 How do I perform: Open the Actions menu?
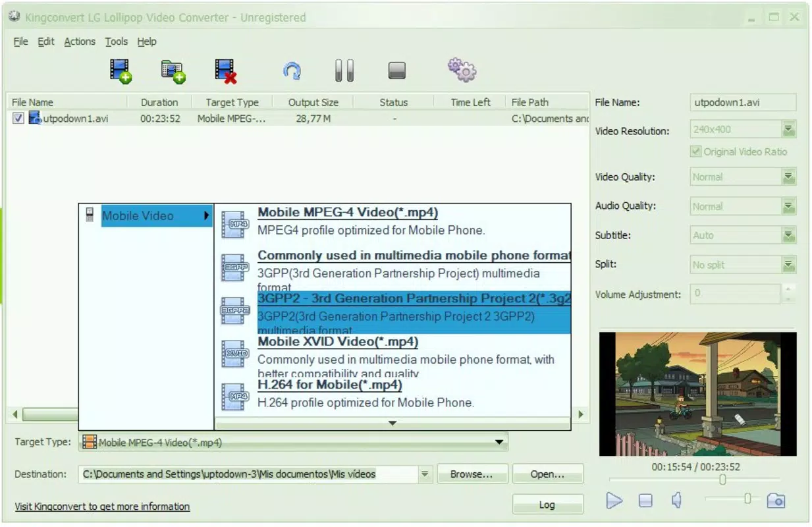point(80,42)
